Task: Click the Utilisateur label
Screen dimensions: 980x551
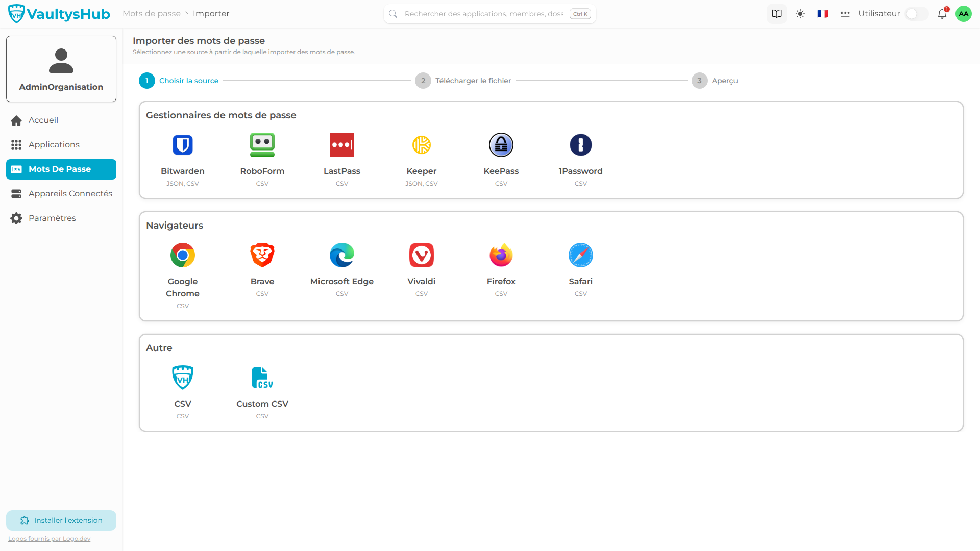Action: pyautogui.click(x=879, y=14)
